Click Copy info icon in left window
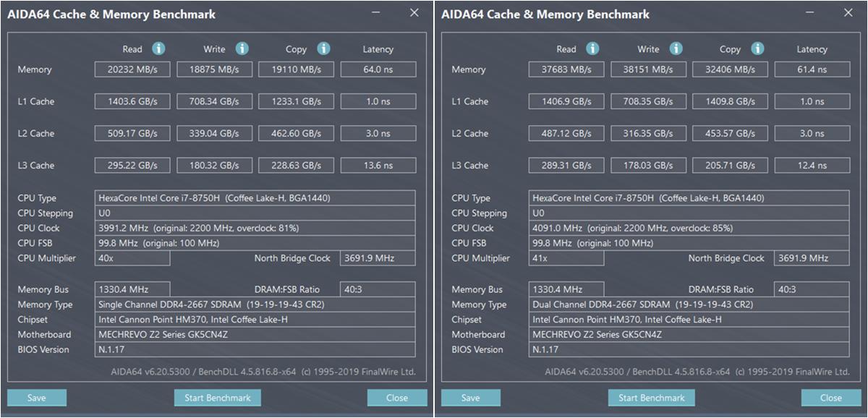This screenshot has width=868, height=418. [323, 48]
